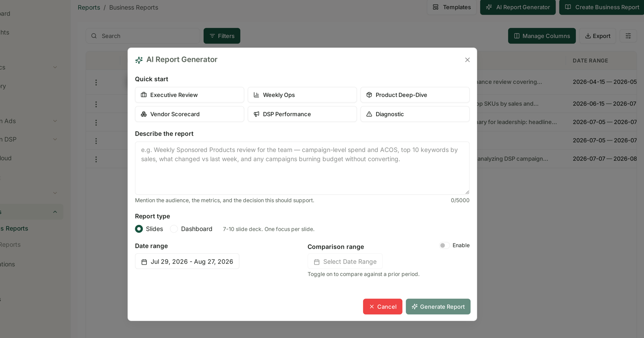The image size is (644, 338).
Task: Export the business reports table
Action: coord(598,36)
